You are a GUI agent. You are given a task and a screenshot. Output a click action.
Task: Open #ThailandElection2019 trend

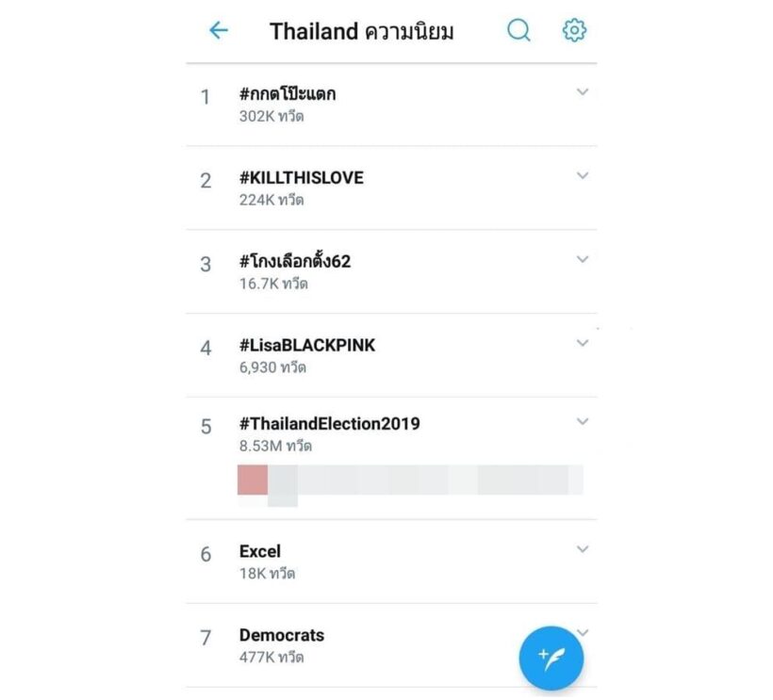point(329,424)
